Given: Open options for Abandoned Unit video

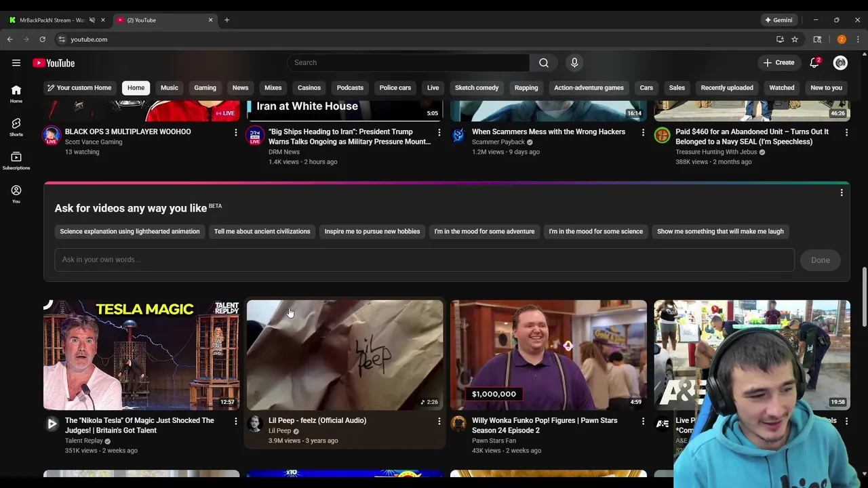Looking at the screenshot, I should [x=846, y=132].
